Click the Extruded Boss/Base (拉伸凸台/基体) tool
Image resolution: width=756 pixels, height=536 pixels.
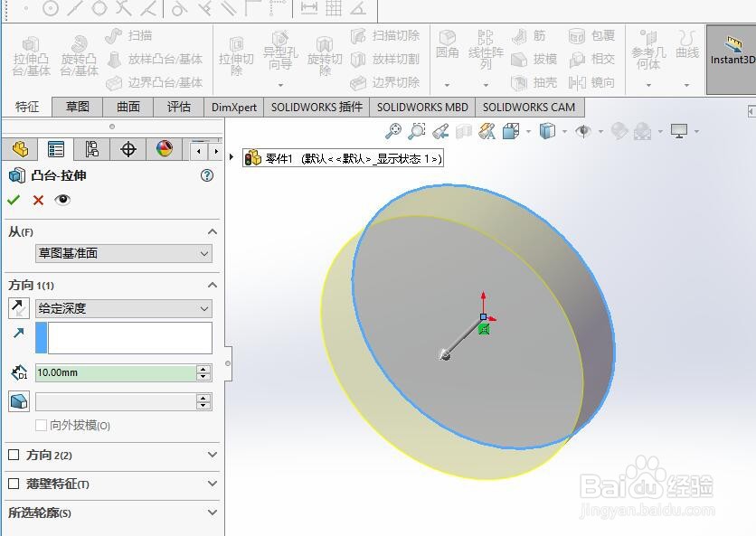coord(31,56)
